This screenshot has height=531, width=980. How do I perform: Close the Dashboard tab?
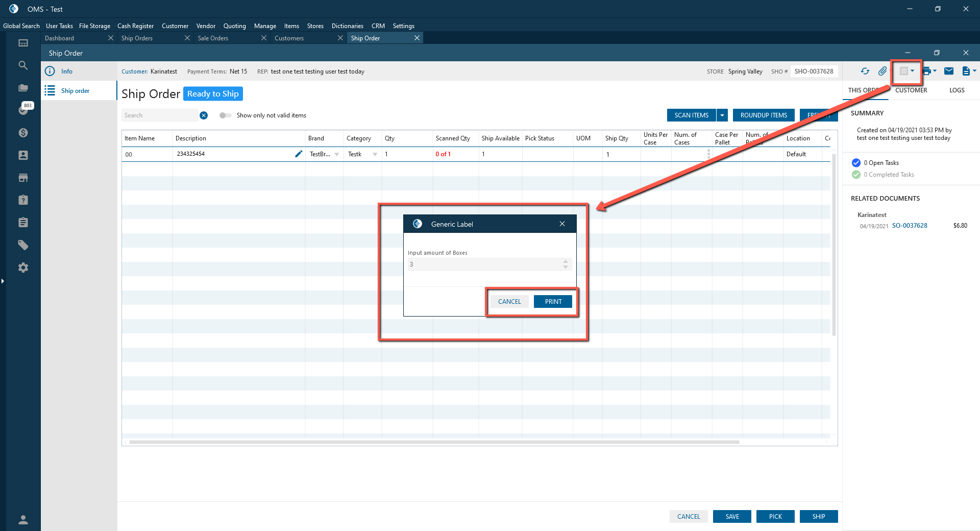coord(111,38)
